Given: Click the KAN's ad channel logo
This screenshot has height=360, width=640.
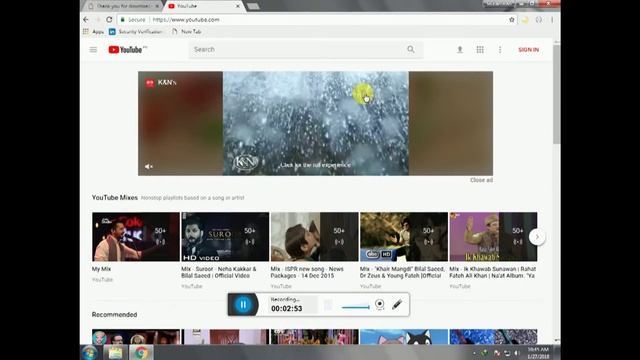Looking at the screenshot, I should coord(150,83).
